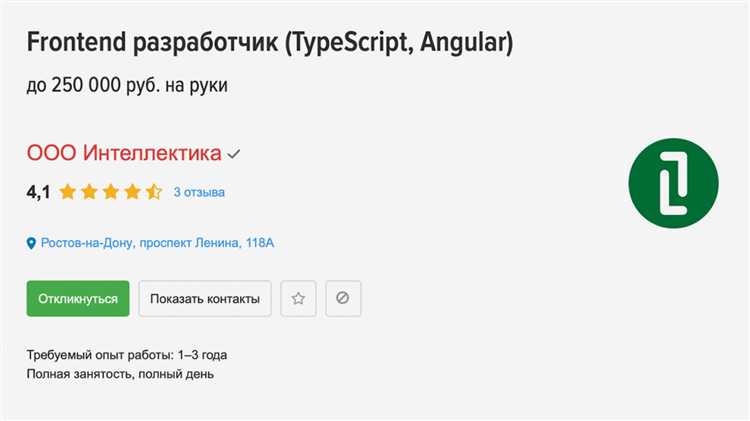Click the verified checkmark next to ООО Интеллектика
Screen dimensions: 750x421
tap(234, 155)
